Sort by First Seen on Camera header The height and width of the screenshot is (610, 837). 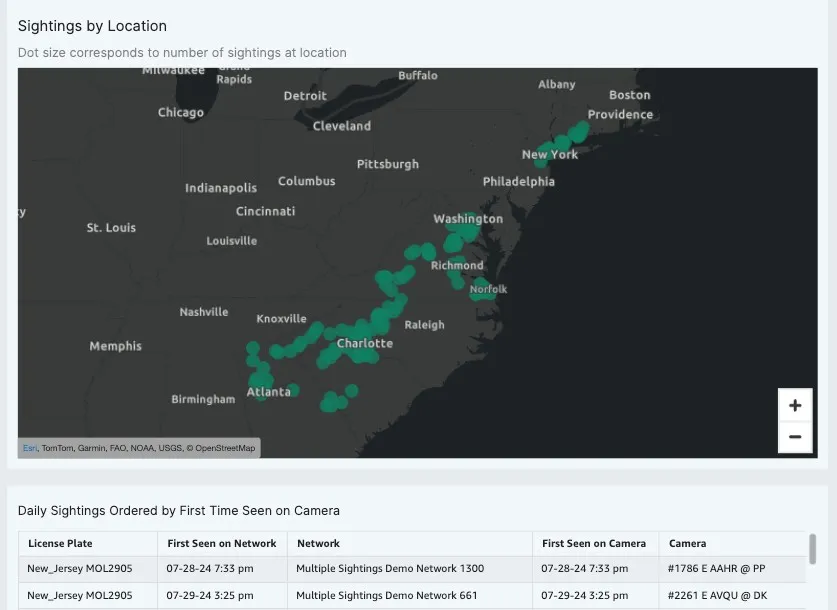pos(594,543)
